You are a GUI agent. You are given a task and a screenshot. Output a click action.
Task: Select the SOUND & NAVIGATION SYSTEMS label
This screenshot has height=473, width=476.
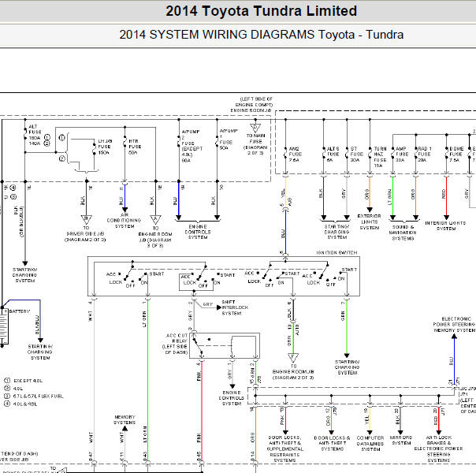[x=403, y=233]
